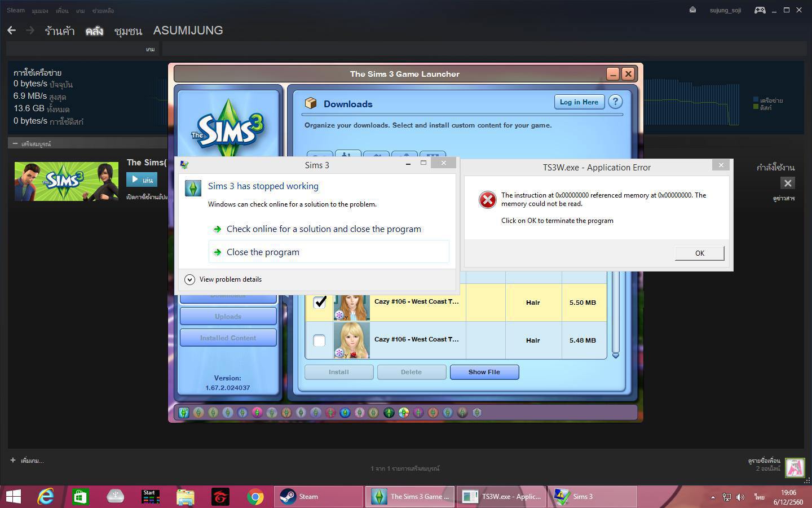
Task: Click the friends avatar icon at bottom right
Action: pyautogui.click(x=795, y=467)
